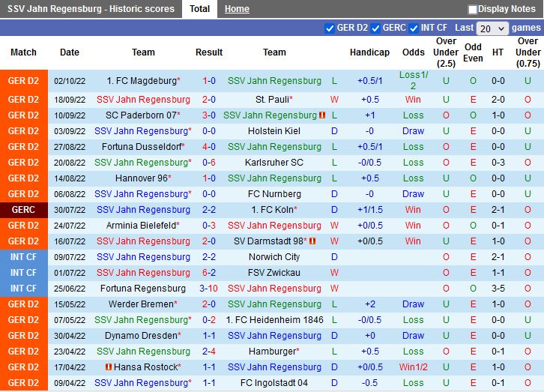Click the GER D2 badge for 02/10/22 match
The width and height of the screenshot is (544, 392).
click(23, 81)
